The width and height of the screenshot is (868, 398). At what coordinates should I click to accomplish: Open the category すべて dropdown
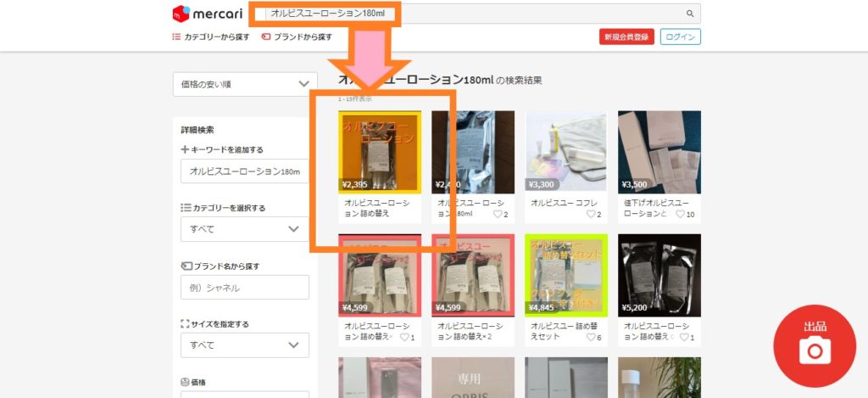pyautogui.click(x=245, y=229)
